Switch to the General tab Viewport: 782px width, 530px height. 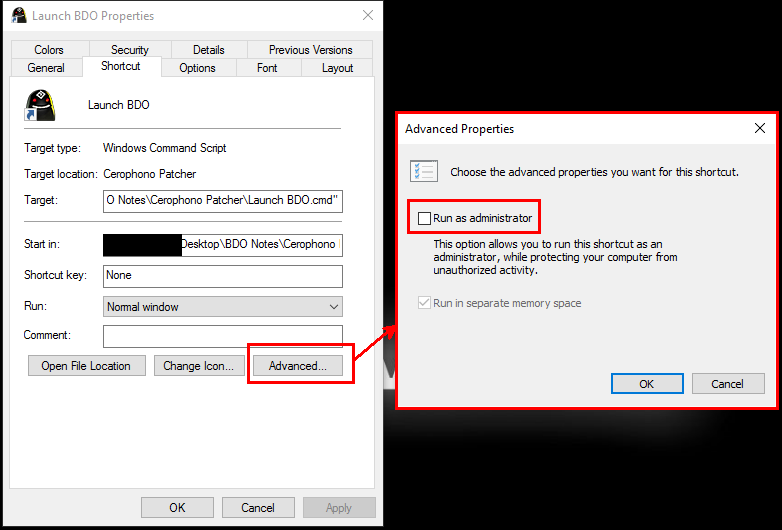pos(46,68)
